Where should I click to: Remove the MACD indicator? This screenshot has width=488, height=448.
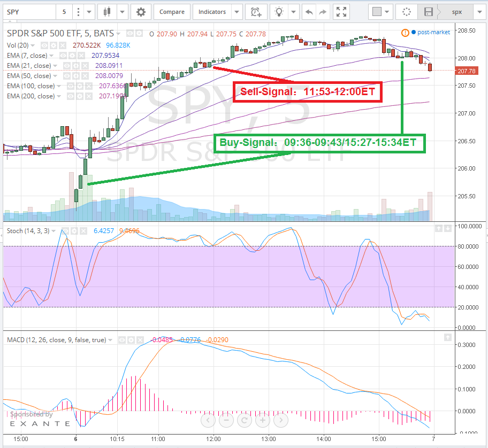[x=140, y=340]
